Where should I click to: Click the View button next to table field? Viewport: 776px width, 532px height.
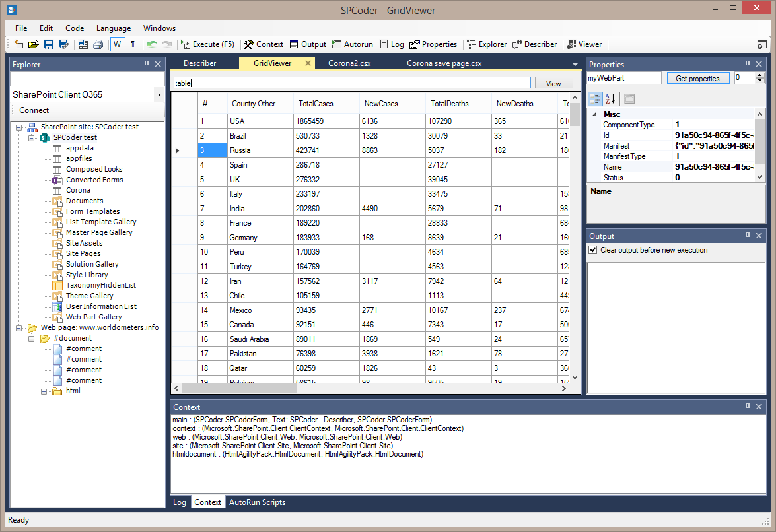[x=553, y=84]
